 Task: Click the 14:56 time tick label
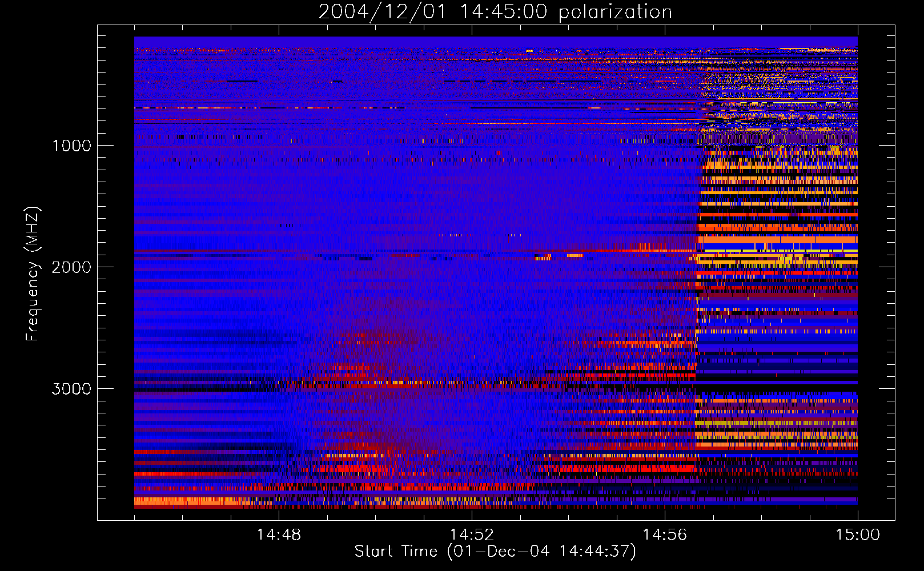pos(665,535)
